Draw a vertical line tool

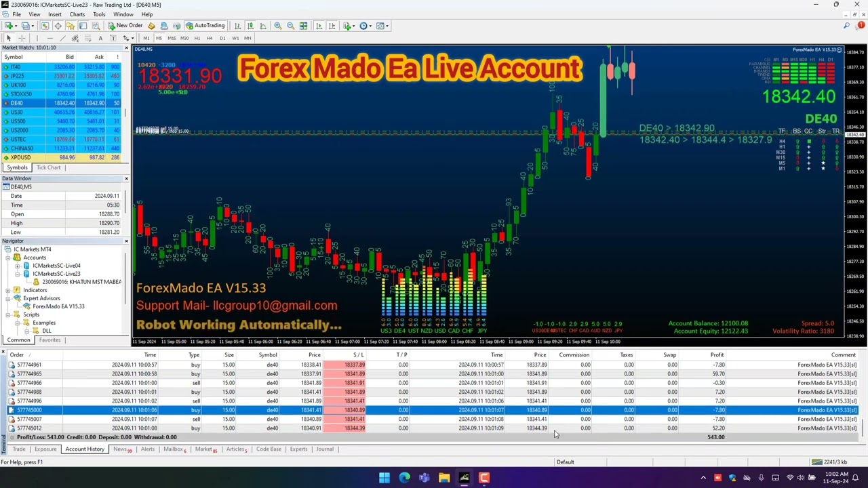point(37,38)
